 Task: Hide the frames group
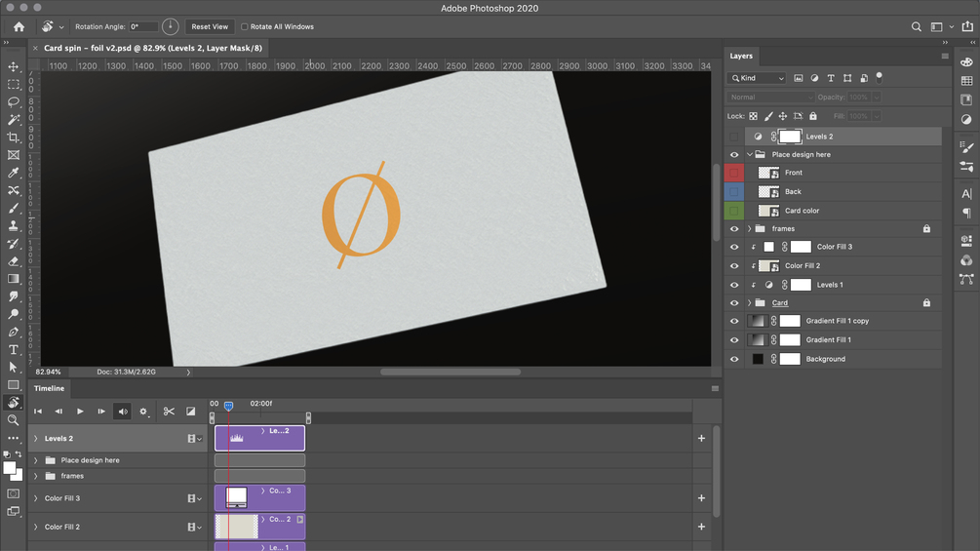click(734, 228)
